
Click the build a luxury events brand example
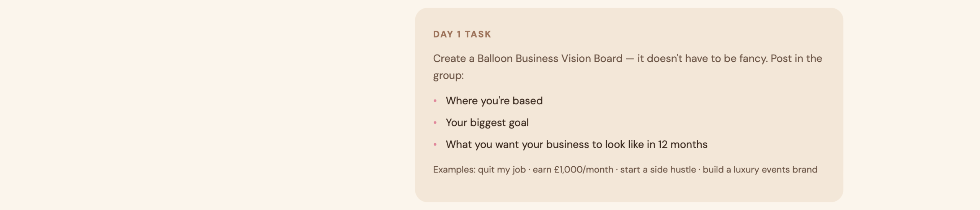click(x=760, y=170)
